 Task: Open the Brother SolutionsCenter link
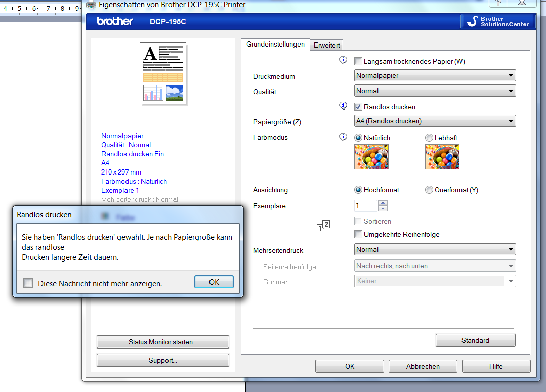click(498, 22)
